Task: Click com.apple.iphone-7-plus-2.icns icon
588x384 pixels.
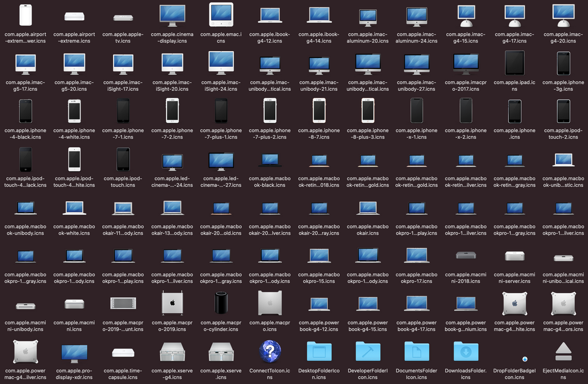Action: point(270,111)
